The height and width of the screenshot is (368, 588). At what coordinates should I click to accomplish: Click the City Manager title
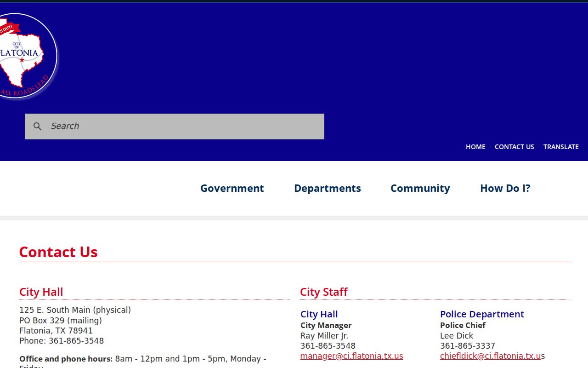(x=326, y=325)
